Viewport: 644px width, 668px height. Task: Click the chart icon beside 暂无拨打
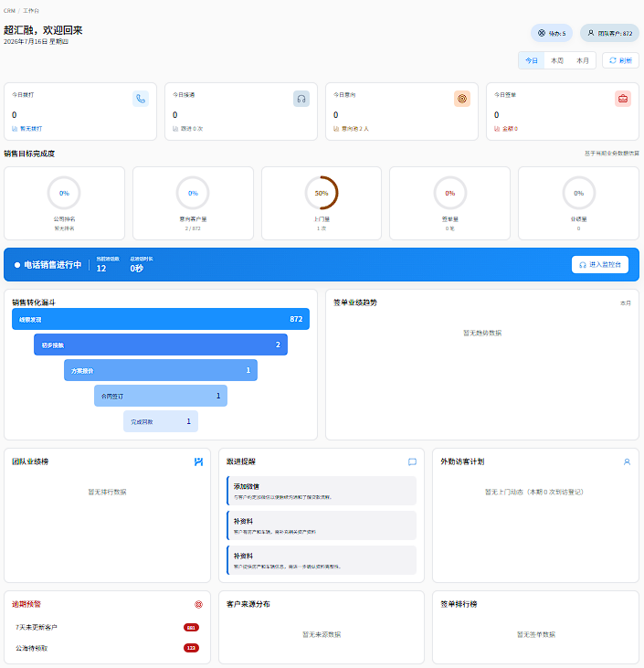(15, 129)
